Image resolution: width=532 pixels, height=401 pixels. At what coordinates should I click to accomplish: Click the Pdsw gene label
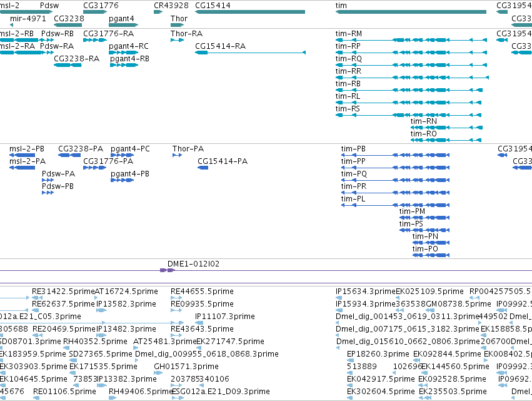pyautogui.click(x=49, y=6)
